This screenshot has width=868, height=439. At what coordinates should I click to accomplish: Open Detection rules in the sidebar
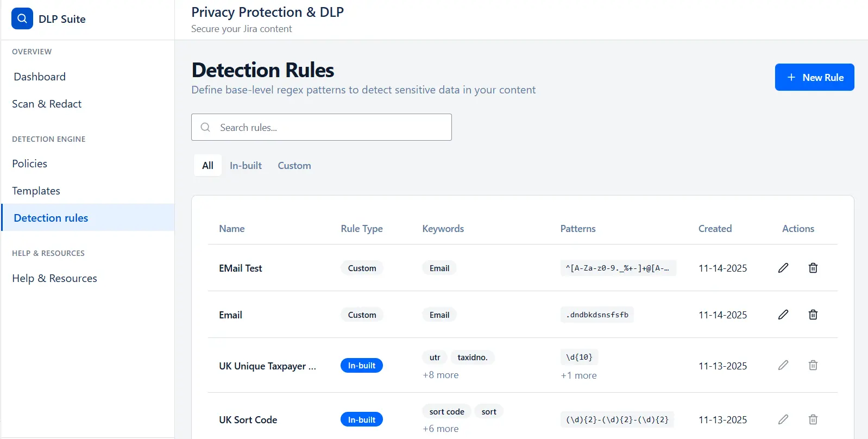51,217
